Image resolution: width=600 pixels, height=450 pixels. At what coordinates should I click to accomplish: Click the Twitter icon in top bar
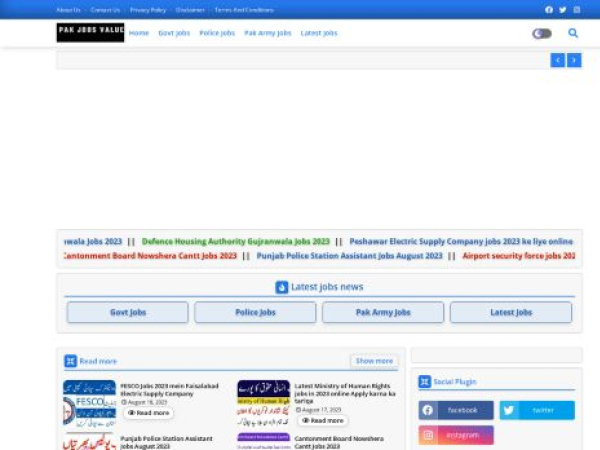(562, 9)
